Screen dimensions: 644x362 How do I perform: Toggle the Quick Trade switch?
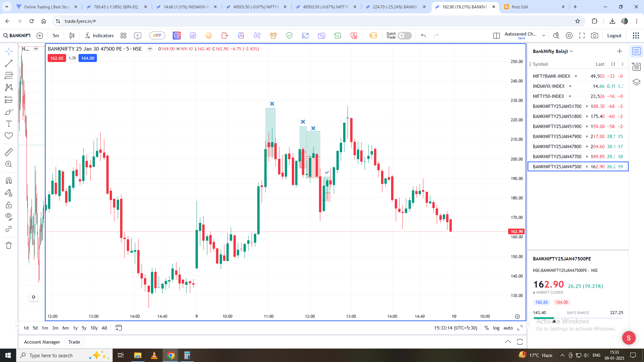[x=405, y=36]
